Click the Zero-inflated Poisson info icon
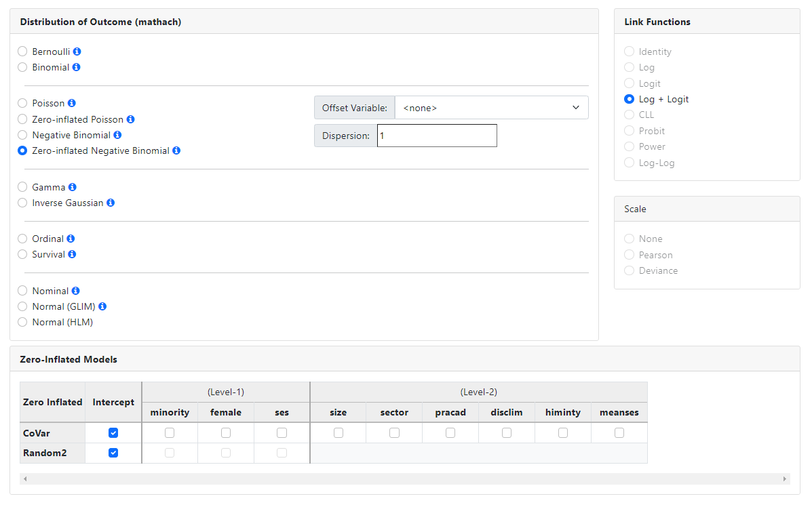Image resolution: width=812 pixels, height=507 pixels. coord(131,119)
